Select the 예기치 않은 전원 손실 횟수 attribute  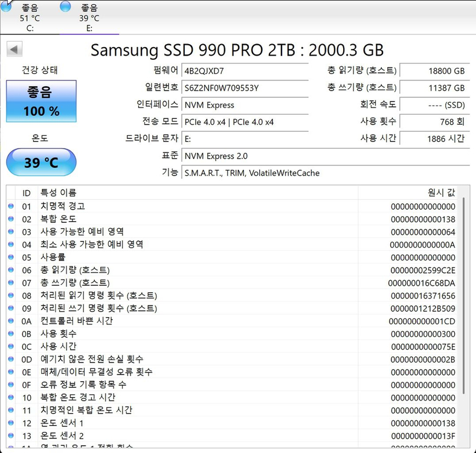92,359
